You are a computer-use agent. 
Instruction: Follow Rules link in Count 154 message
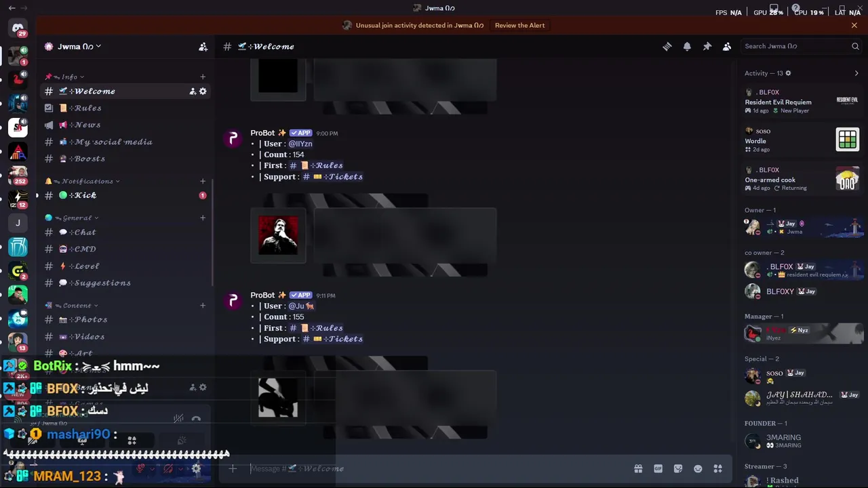pos(316,165)
